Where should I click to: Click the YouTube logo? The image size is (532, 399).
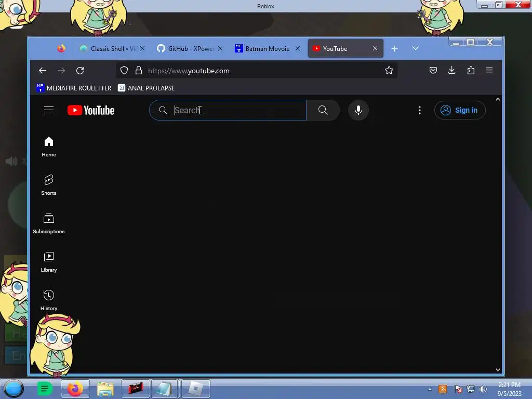[x=91, y=110]
